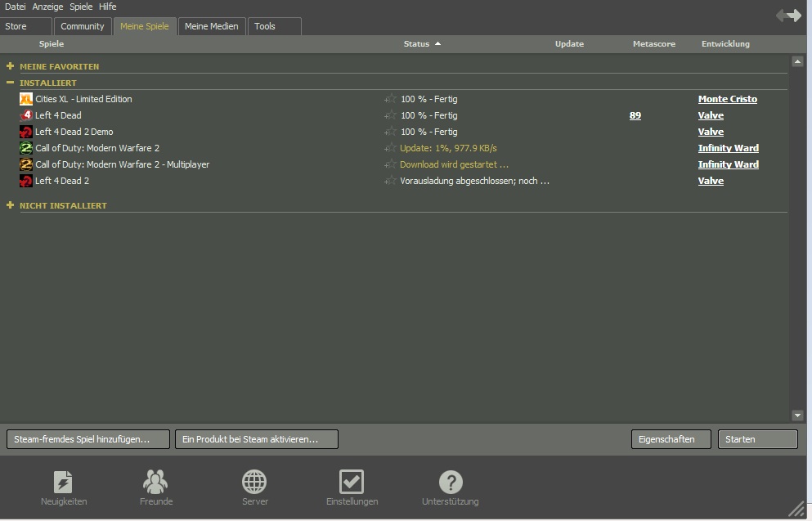Toggle favorite star for Cities XL

tap(391, 99)
